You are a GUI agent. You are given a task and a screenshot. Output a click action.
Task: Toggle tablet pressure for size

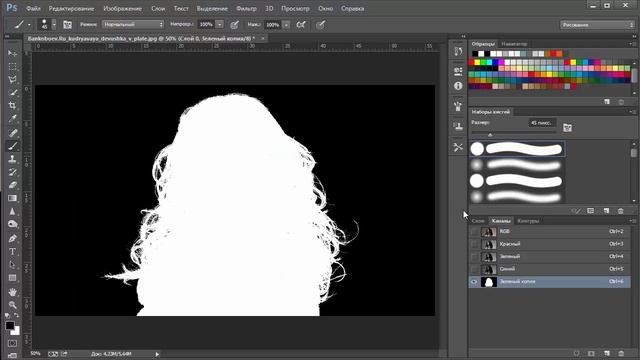320,25
